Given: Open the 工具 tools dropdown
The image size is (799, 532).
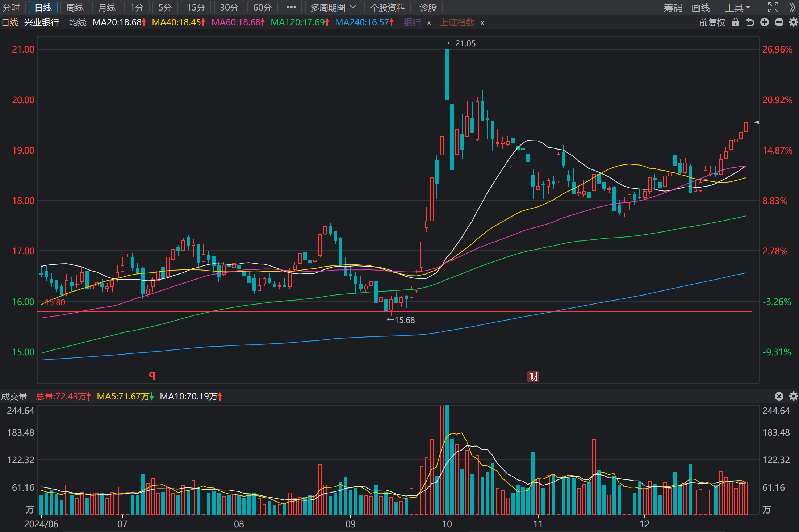Looking at the screenshot, I should (737, 7).
